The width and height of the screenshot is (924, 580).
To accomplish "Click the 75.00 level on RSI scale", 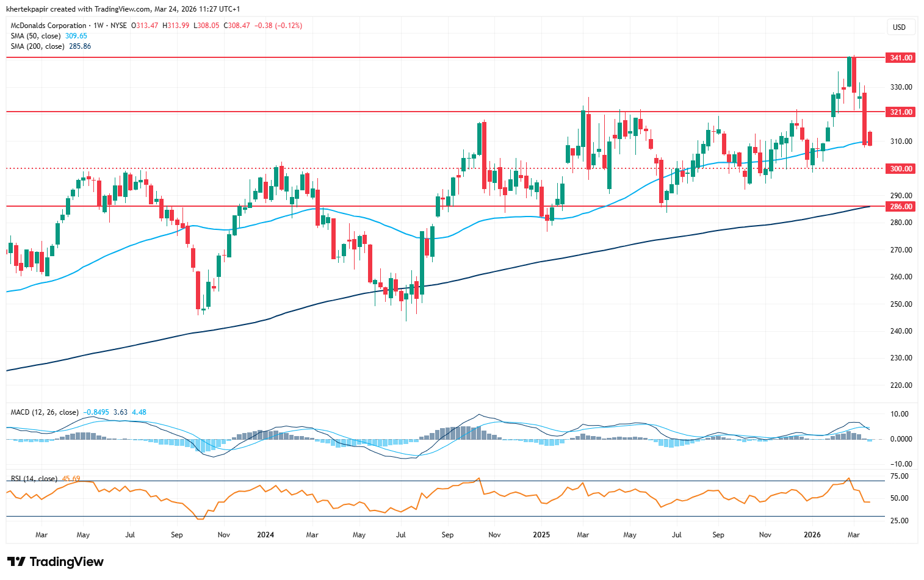I will (900, 476).
